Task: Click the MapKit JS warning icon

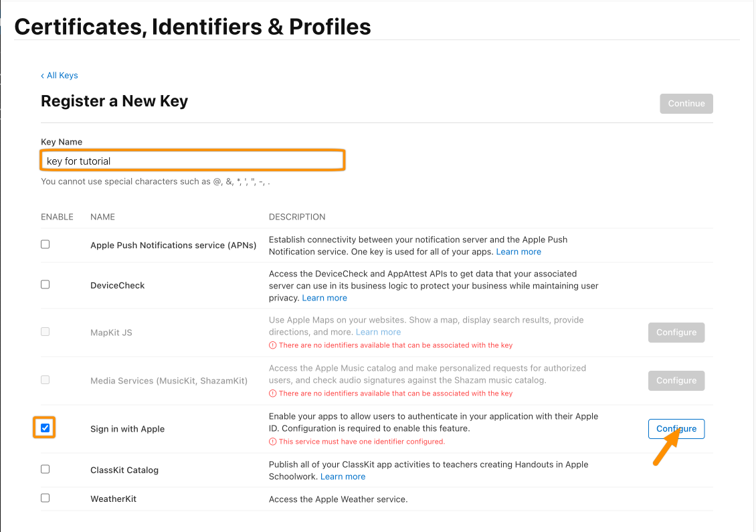Action: pos(272,345)
